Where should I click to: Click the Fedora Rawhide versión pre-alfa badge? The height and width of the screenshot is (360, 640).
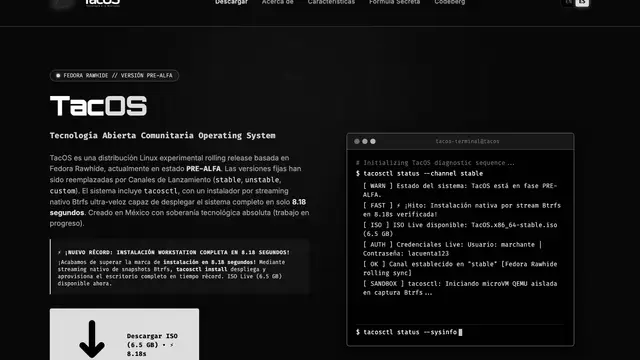click(114, 76)
